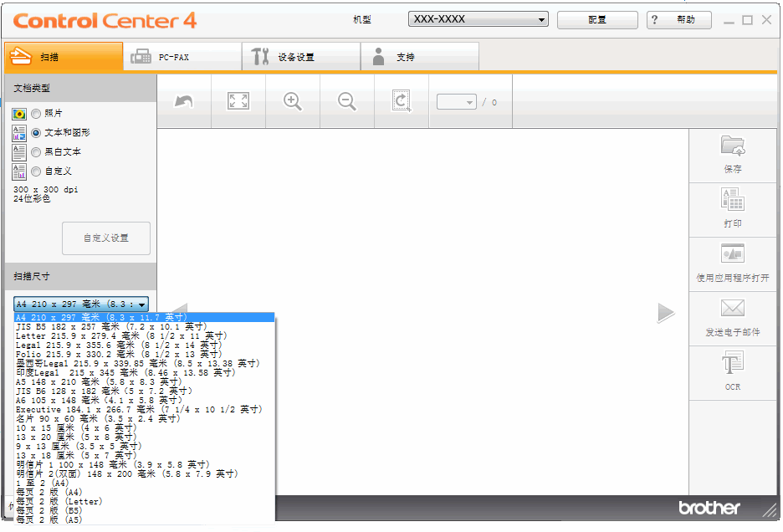Click the fit-to-window toolbar icon
The width and height of the screenshot is (783, 532).
(x=238, y=101)
